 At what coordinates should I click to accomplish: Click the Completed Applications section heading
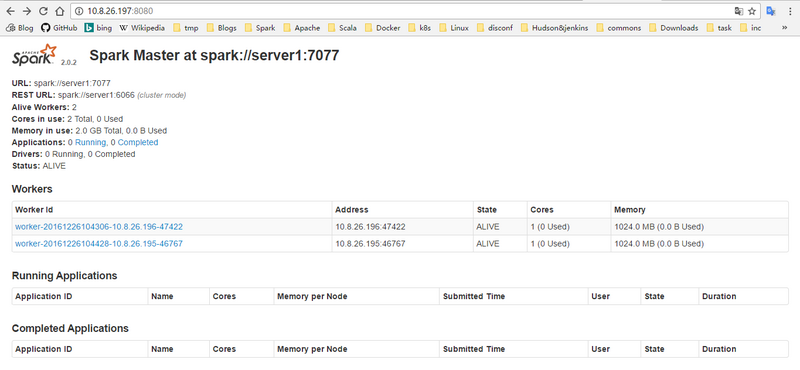(70, 328)
